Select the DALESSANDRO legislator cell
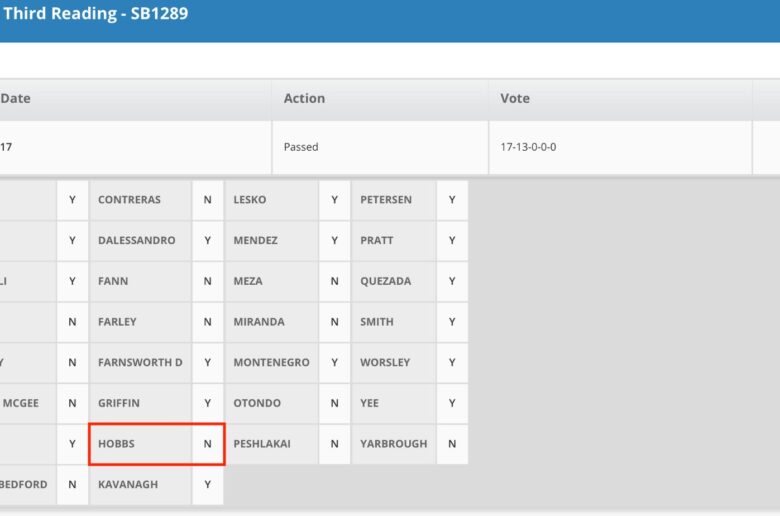 click(140, 241)
